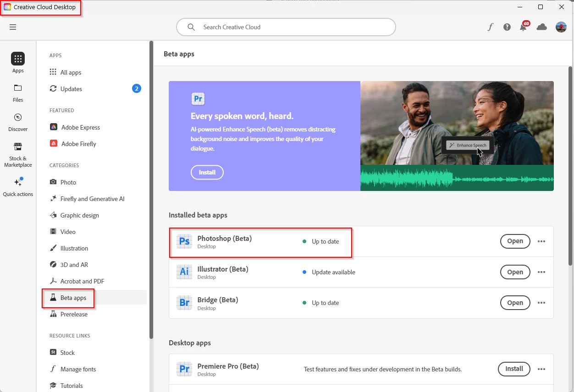Open Photoshop (Beta)
The image size is (574, 392).
tap(515, 241)
